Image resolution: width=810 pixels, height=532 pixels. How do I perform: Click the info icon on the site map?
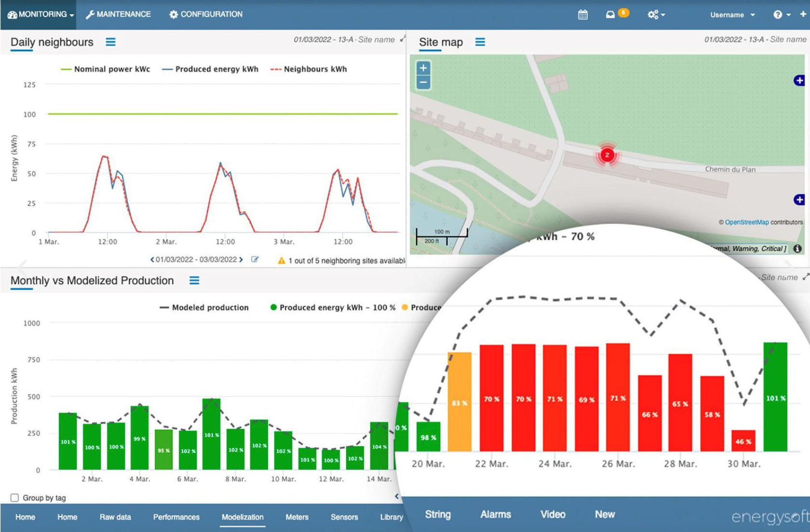[x=798, y=248]
